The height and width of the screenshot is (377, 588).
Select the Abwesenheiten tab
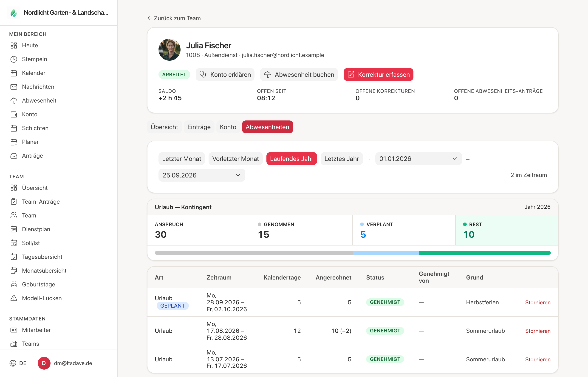coord(267,127)
